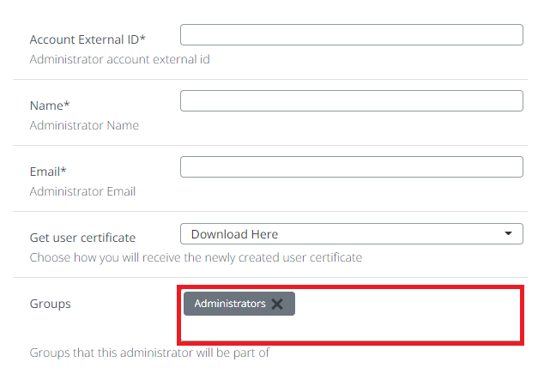Click the "Get user certificate" label
538x392 pixels.
(82, 238)
